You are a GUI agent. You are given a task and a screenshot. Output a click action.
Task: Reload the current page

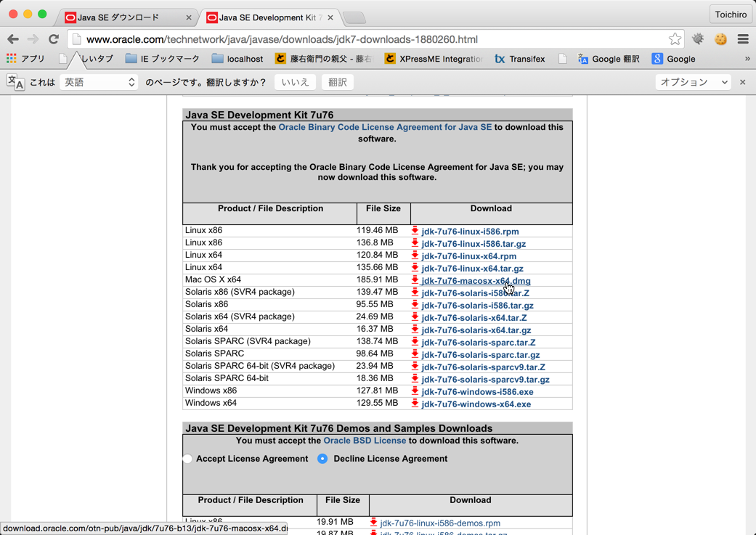pos(54,39)
